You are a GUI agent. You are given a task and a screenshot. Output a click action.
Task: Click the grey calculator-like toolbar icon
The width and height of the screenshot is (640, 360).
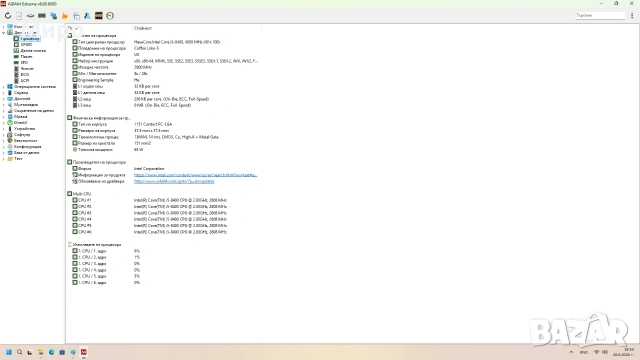(x=76, y=16)
